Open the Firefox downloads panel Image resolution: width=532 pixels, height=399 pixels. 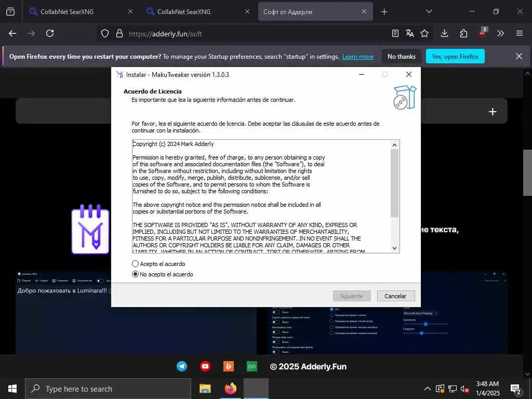445,33
